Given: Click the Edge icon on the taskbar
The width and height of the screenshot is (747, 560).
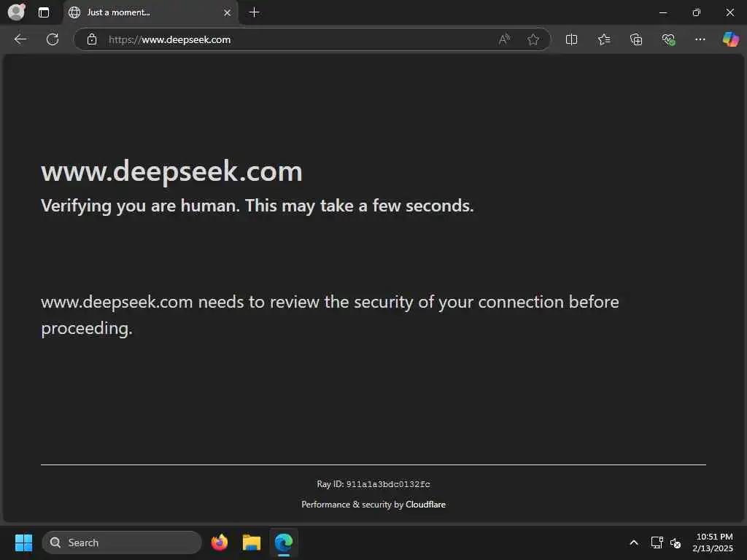Looking at the screenshot, I should click(x=284, y=542).
